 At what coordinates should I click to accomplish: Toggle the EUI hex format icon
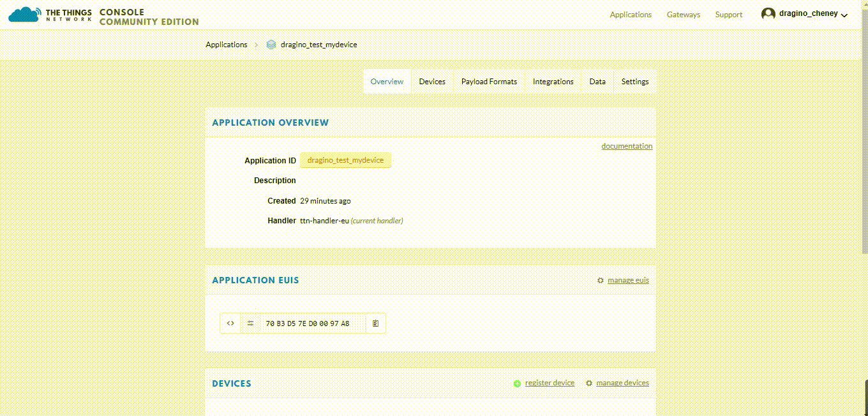230,323
